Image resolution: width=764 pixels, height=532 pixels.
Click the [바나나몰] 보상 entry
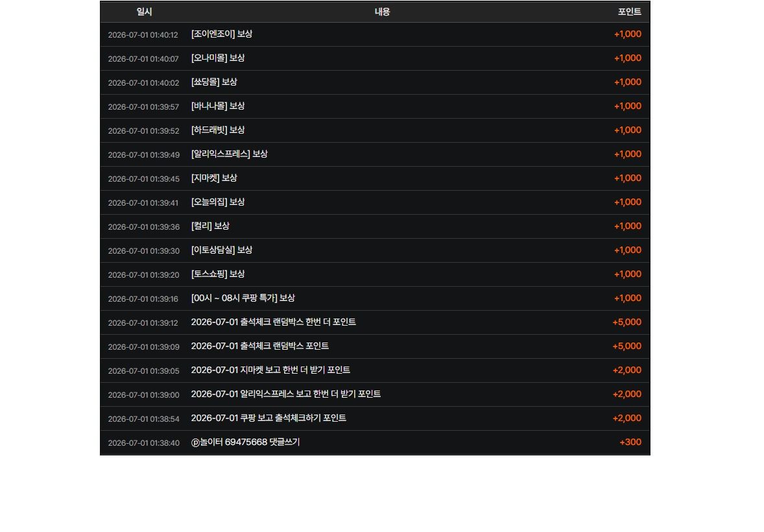218,106
